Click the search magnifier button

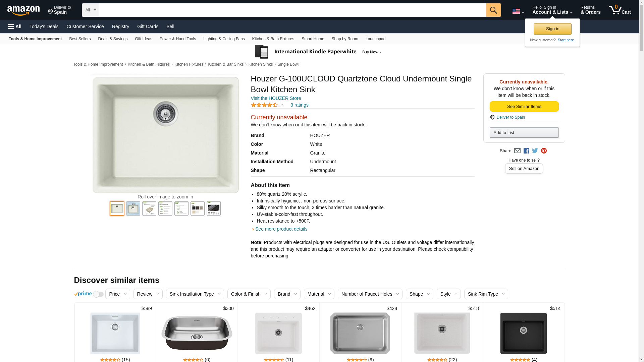click(493, 10)
